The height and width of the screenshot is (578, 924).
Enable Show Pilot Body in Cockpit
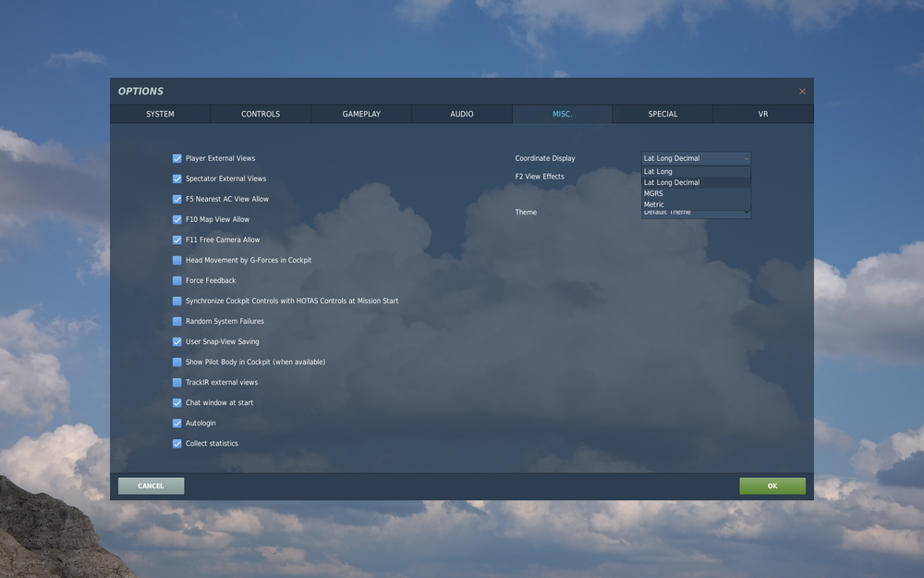(x=176, y=362)
